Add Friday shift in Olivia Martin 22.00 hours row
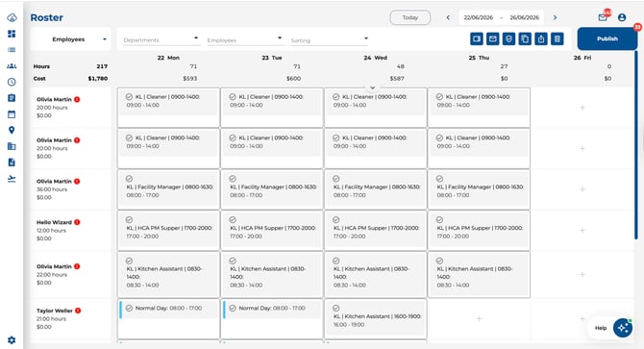 tap(582, 274)
